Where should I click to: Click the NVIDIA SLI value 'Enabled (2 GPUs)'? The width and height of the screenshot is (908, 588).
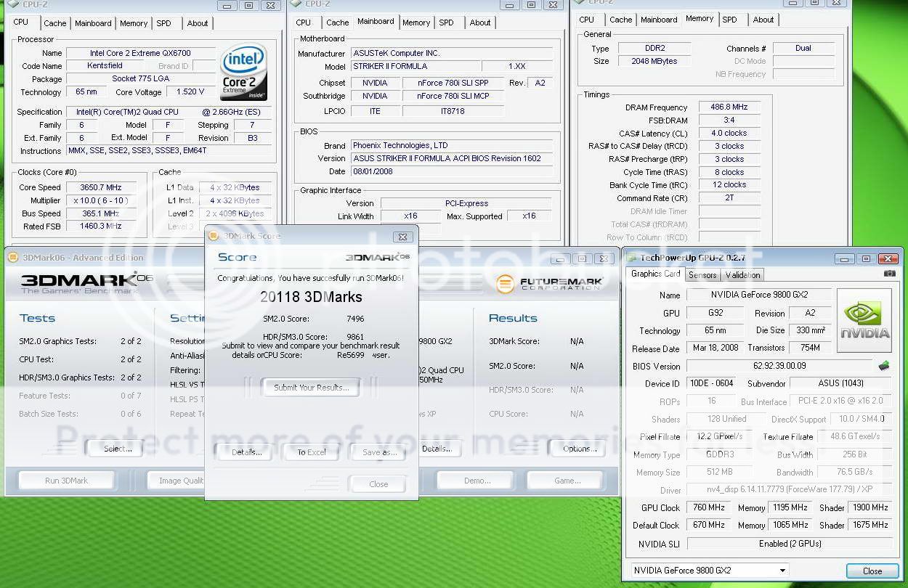click(x=789, y=544)
